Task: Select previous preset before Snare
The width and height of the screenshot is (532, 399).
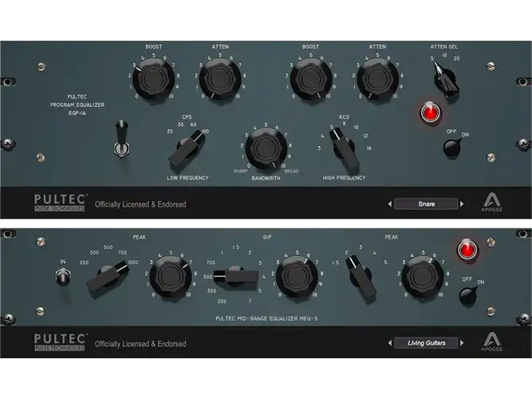Action: click(389, 203)
